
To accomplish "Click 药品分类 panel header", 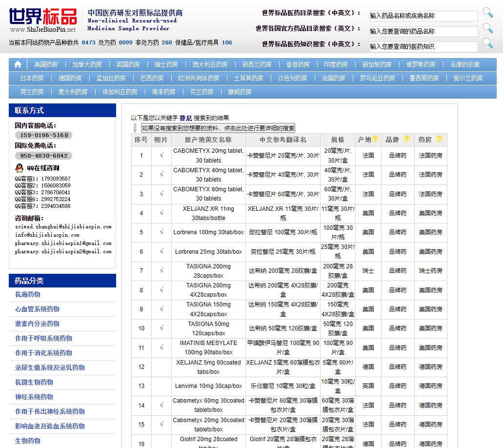I will (62, 281).
